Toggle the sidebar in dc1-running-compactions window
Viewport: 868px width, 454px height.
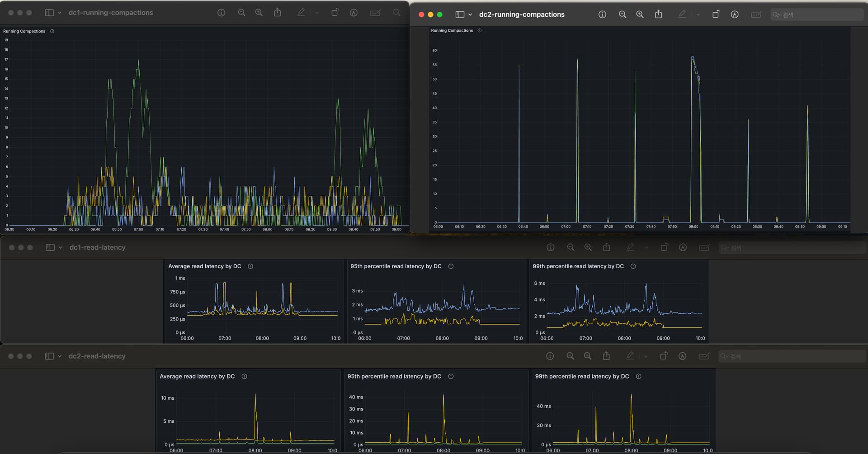(49, 13)
